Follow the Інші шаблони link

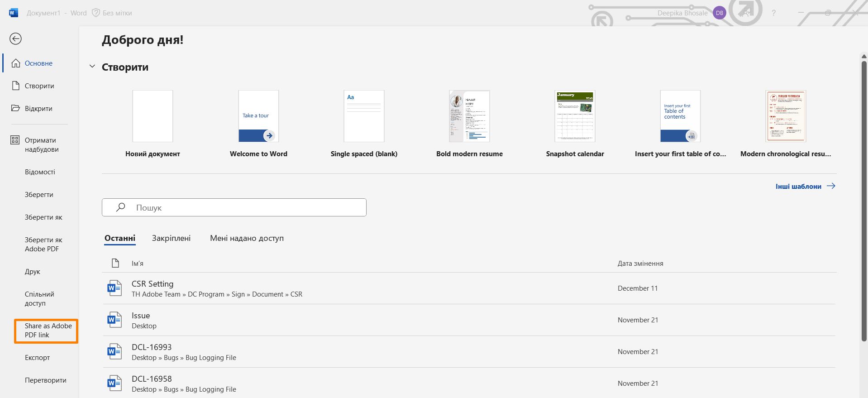806,186
